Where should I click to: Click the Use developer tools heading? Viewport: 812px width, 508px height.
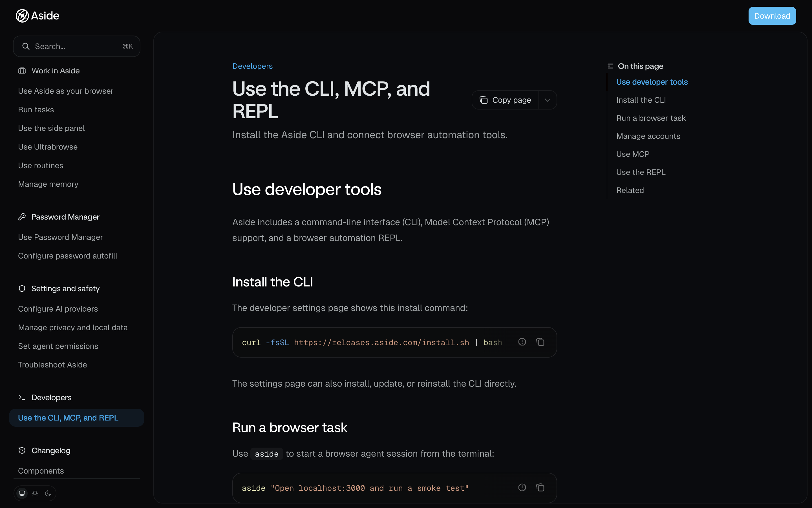pyautogui.click(x=307, y=189)
